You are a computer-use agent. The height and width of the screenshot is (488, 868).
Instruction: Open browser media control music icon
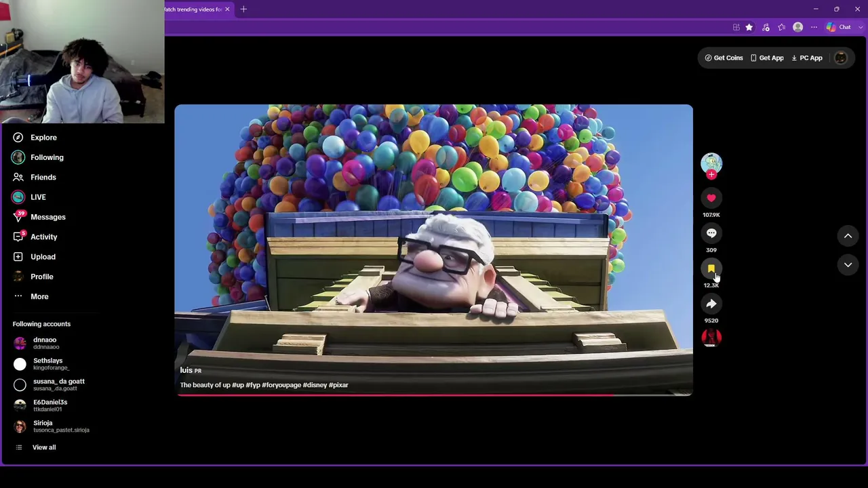766,27
